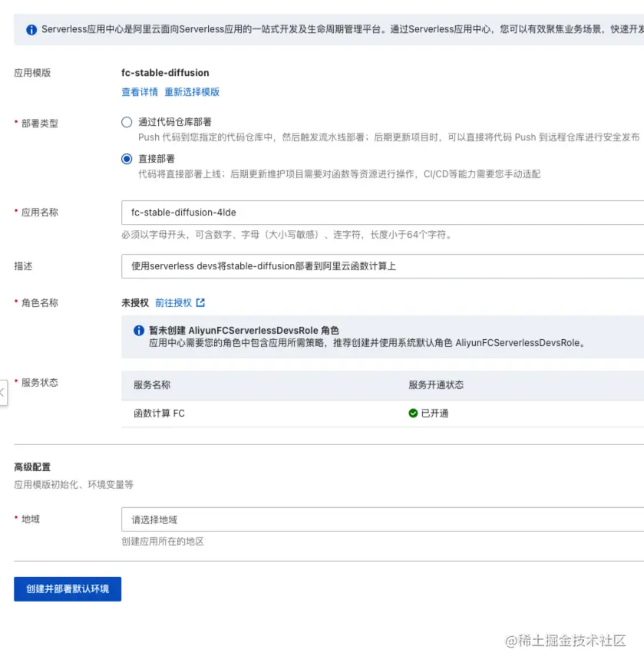
Task: Click the green check icon beside 已开通
Action: coord(413,414)
